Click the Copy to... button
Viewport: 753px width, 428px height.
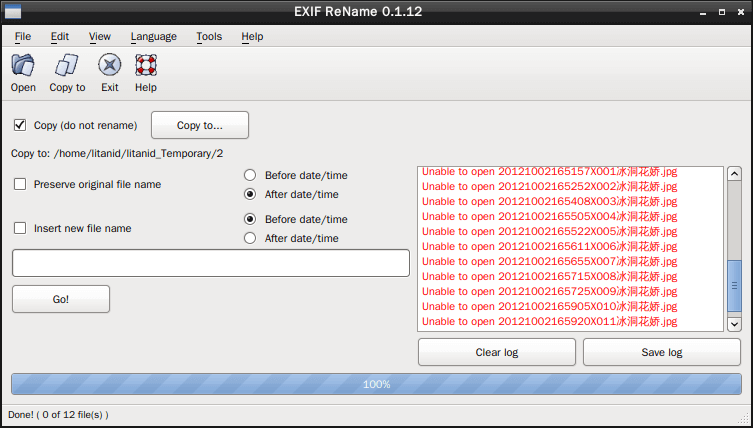pyautogui.click(x=200, y=125)
